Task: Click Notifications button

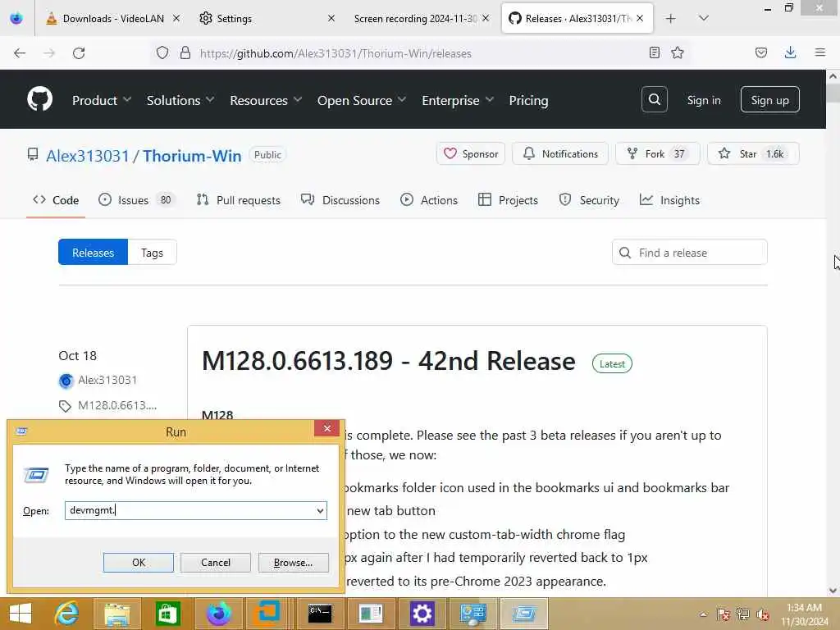Action: (559, 153)
